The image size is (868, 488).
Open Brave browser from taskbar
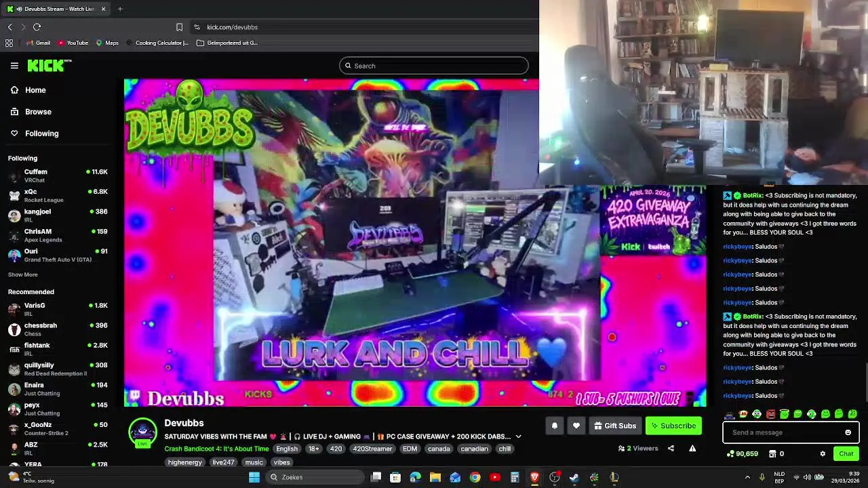534,477
